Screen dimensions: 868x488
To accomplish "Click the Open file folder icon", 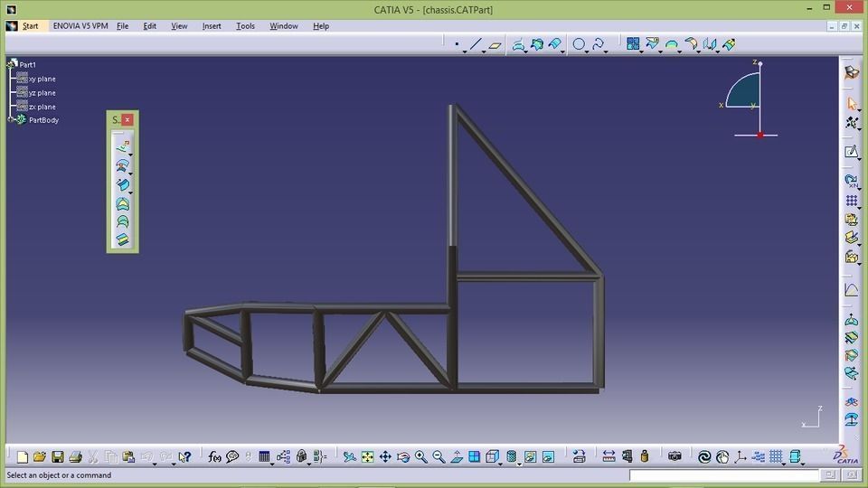I will (39, 456).
